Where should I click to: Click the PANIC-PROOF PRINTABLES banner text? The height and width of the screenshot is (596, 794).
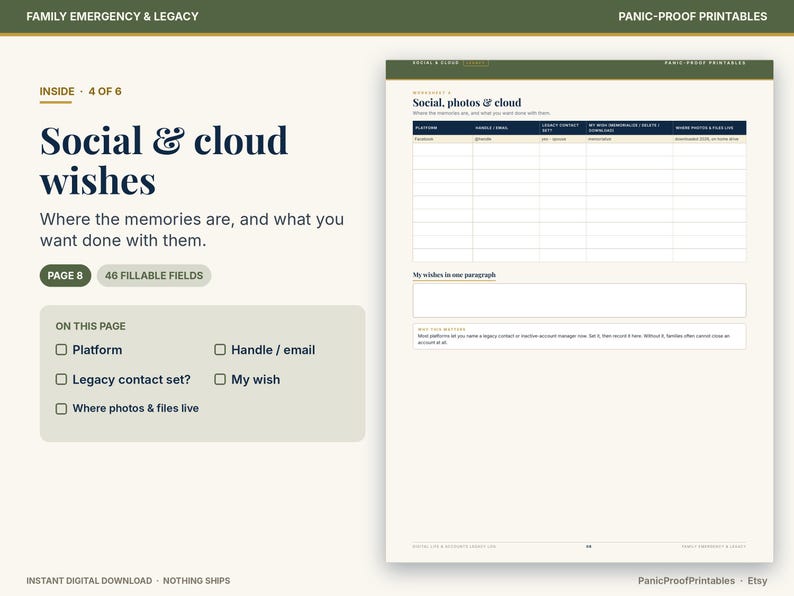click(x=692, y=16)
